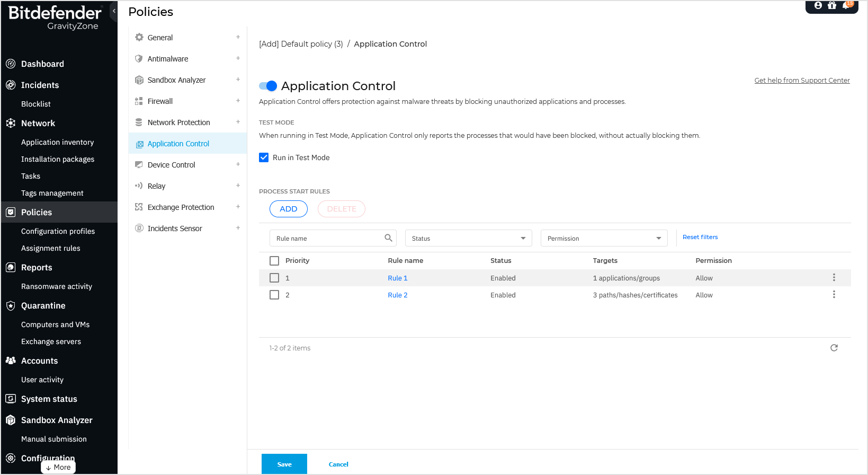Click the Incidents target icon
868x475 pixels.
click(x=11, y=85)
